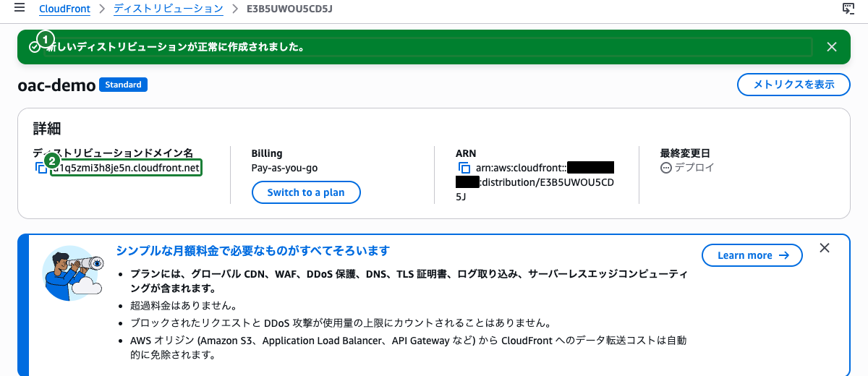Copy the distribution domain name via copy icon

41,168
